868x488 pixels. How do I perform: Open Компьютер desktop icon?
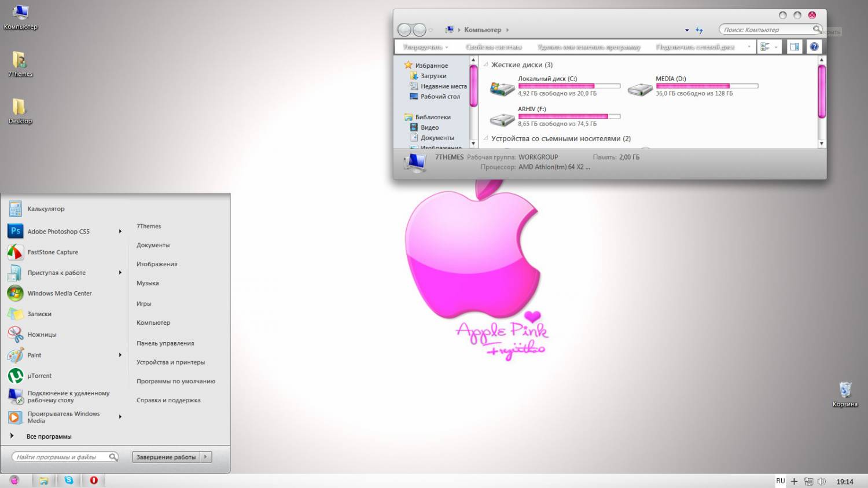click(20, 17)
